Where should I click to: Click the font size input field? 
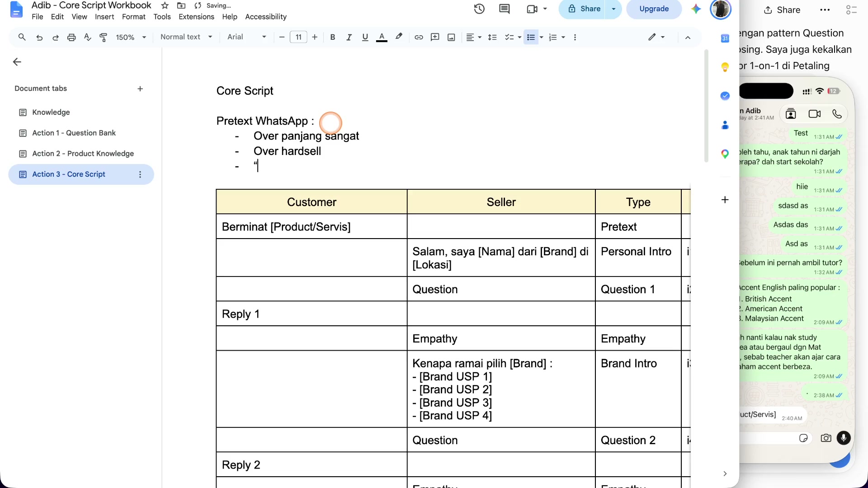pyautogui.click(x=298, y=37)
